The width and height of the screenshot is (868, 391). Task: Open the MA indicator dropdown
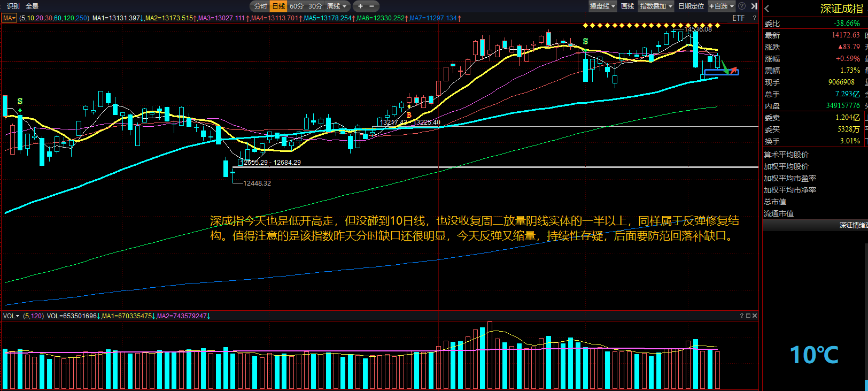click(9, 18)
